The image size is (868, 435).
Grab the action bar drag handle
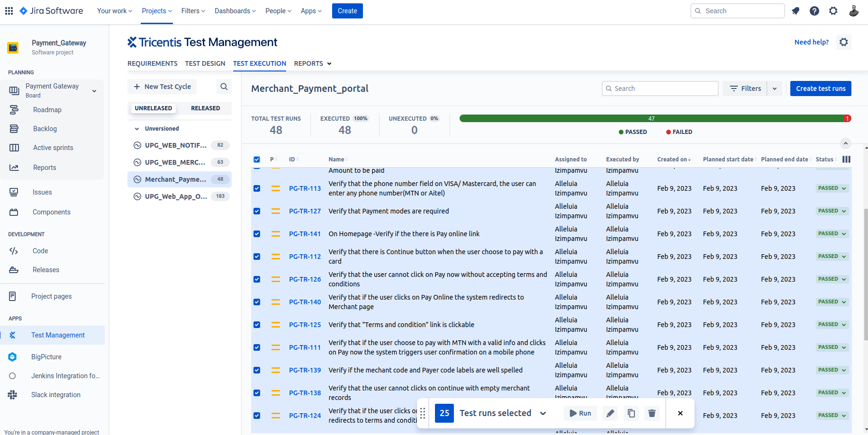click(x=423, y=413)
